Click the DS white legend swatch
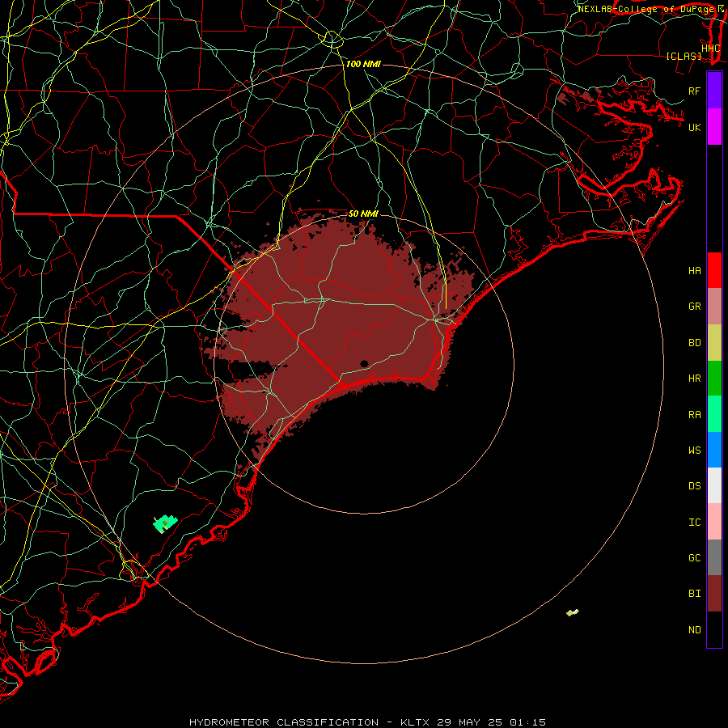This screenshot has height=728, width=728. pos(714,485)
